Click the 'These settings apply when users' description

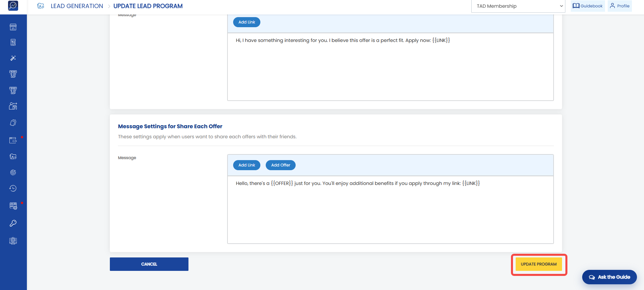207,137
